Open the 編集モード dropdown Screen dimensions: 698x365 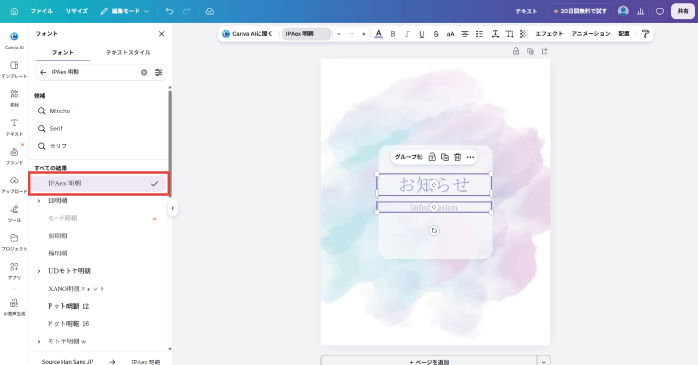coord(125,11)
